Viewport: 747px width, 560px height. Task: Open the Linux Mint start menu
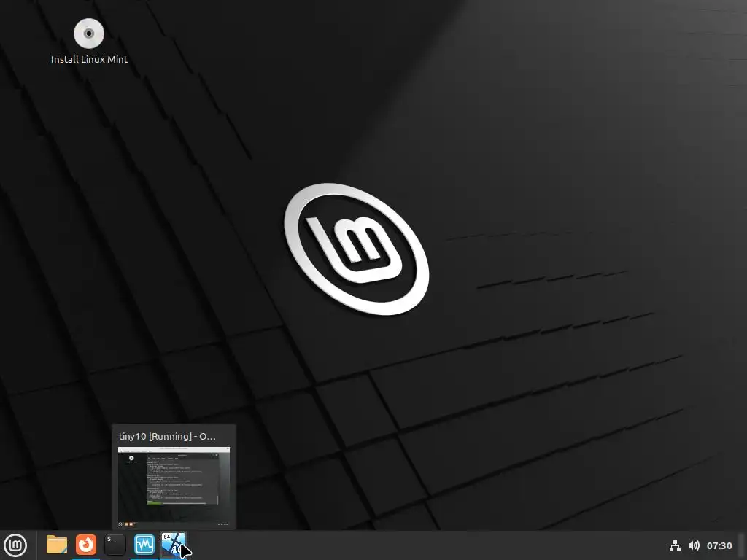(x=15, y=545)
